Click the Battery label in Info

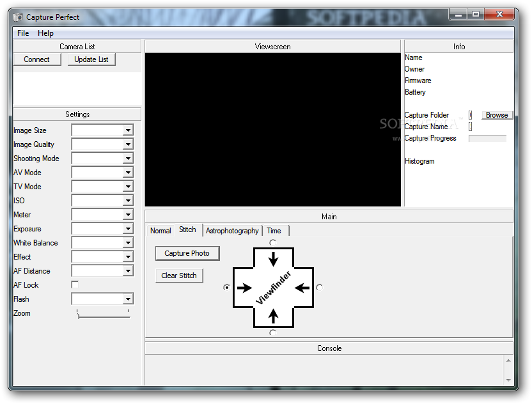point(415,92)
